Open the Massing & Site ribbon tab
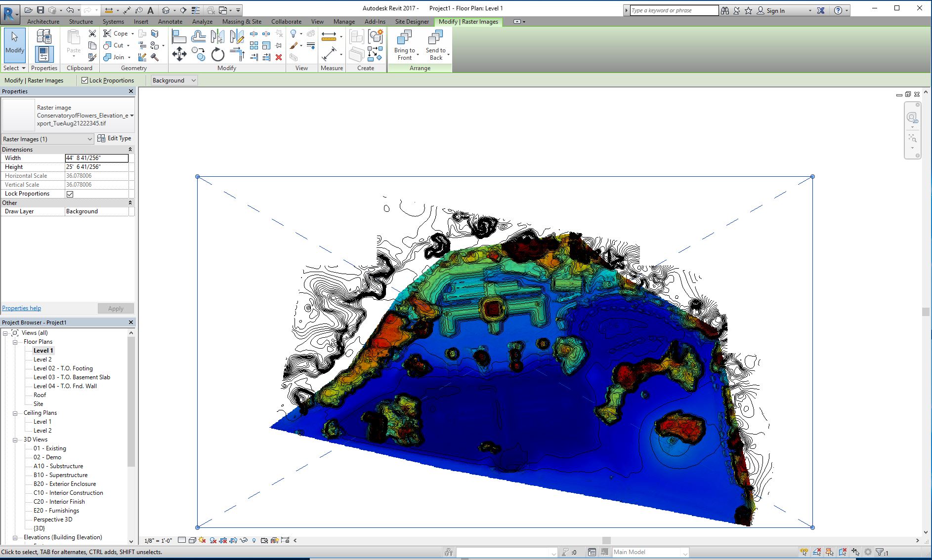The image size is (932, 560). point(242,22)
